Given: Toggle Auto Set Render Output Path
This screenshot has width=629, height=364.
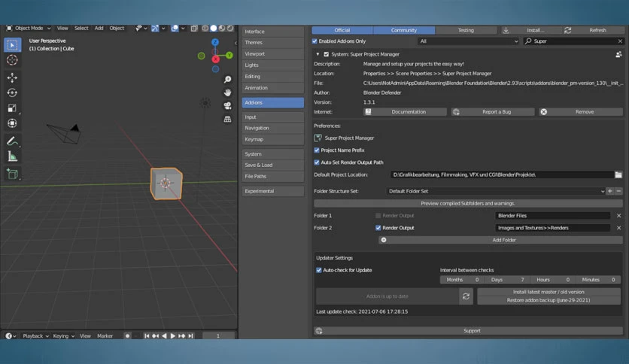Looking at the screenshot, I should tap(317, 162).
